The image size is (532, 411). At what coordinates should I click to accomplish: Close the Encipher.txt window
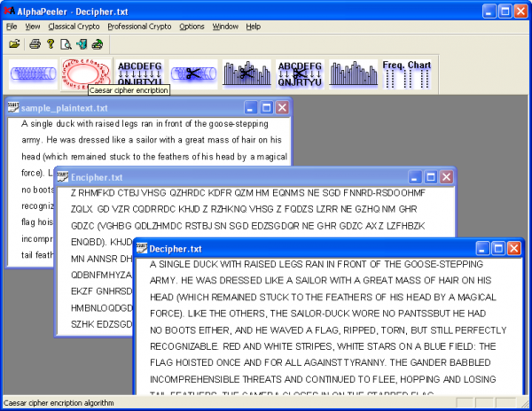(x=447, y=177)
